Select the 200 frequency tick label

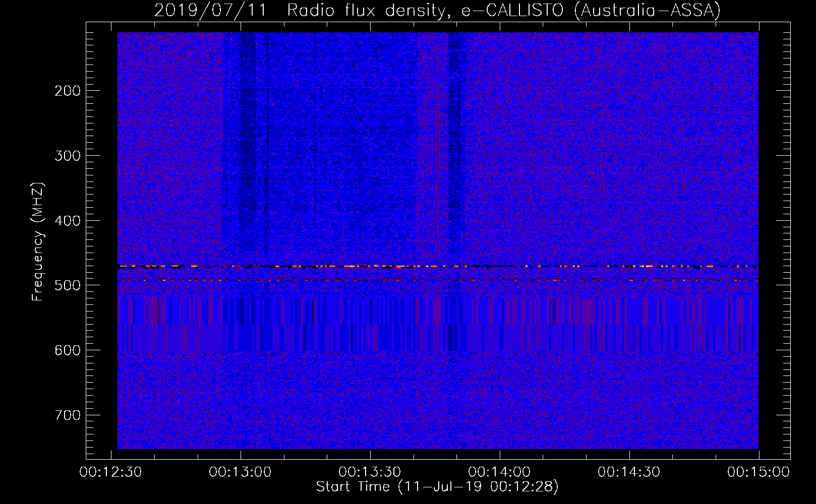(x=68, y=91)
